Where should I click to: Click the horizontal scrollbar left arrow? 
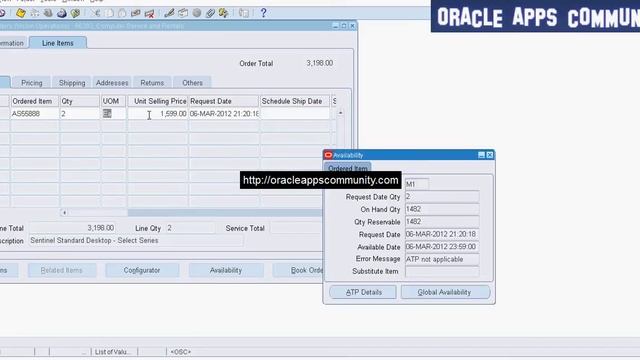(64, 212)
